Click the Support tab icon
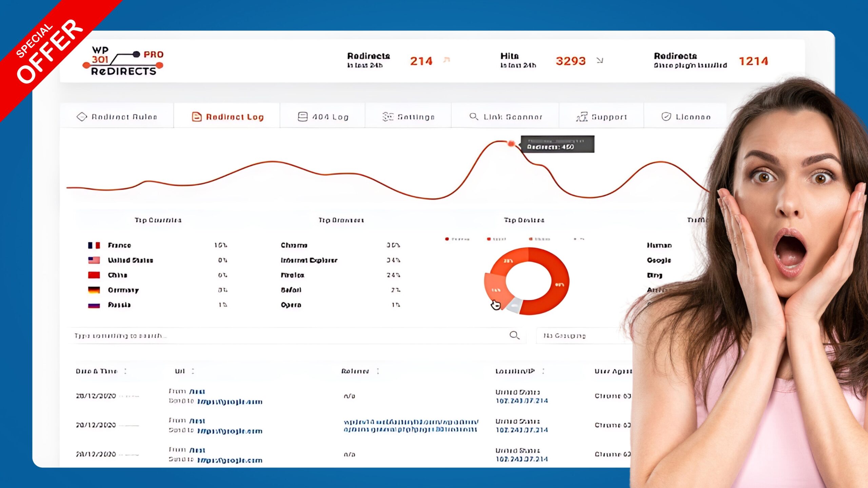The image size is (868, 488). (582, 117)
